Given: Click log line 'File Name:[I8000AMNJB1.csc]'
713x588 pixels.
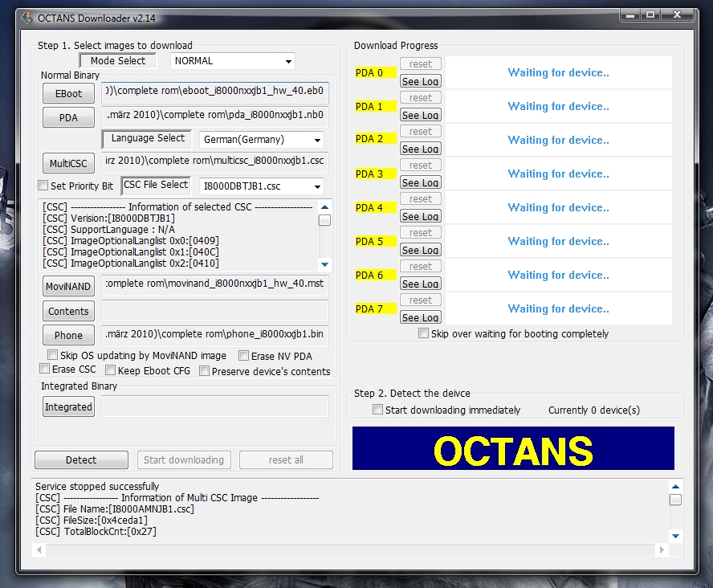Looking at the screenshot, I should point(115,508).
